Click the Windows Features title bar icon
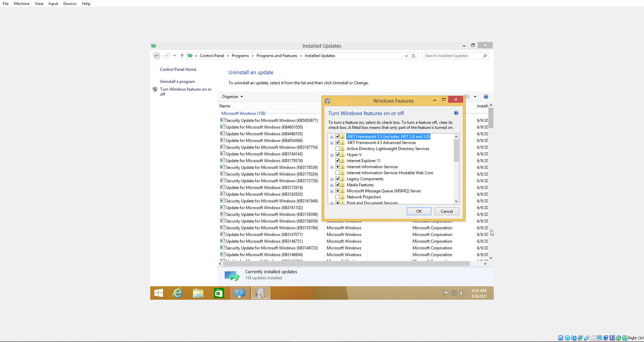The height and width of the screenshot is (342, 644). pos(328,101)
